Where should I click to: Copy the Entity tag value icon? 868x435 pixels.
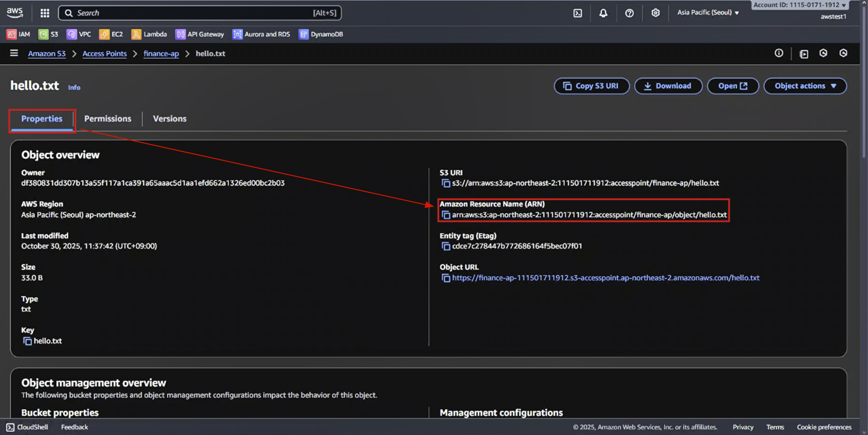tap(446, 246)
